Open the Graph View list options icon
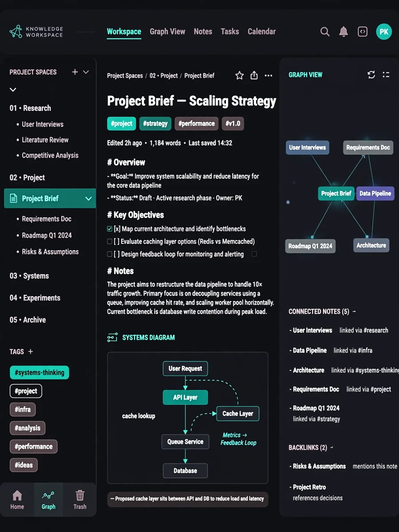The height and width of the screenshot is (532, 399). pos(386,74)
